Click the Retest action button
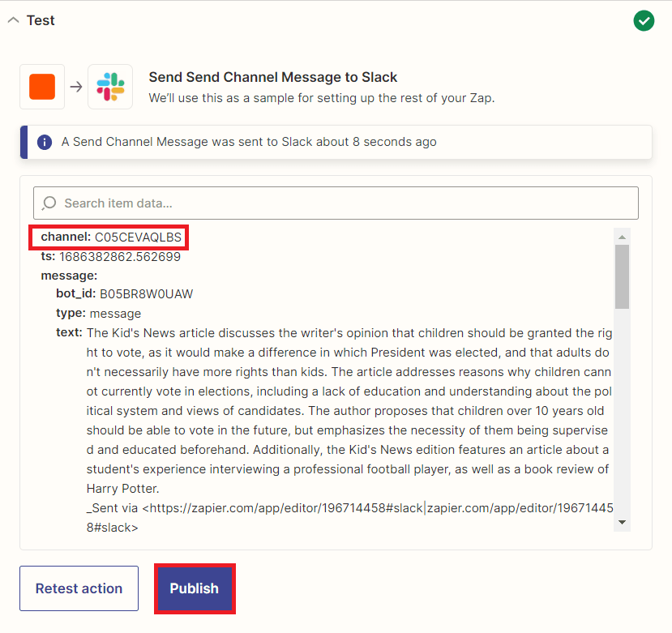Viewport: 672px width, 633px height. click(79, 588)
